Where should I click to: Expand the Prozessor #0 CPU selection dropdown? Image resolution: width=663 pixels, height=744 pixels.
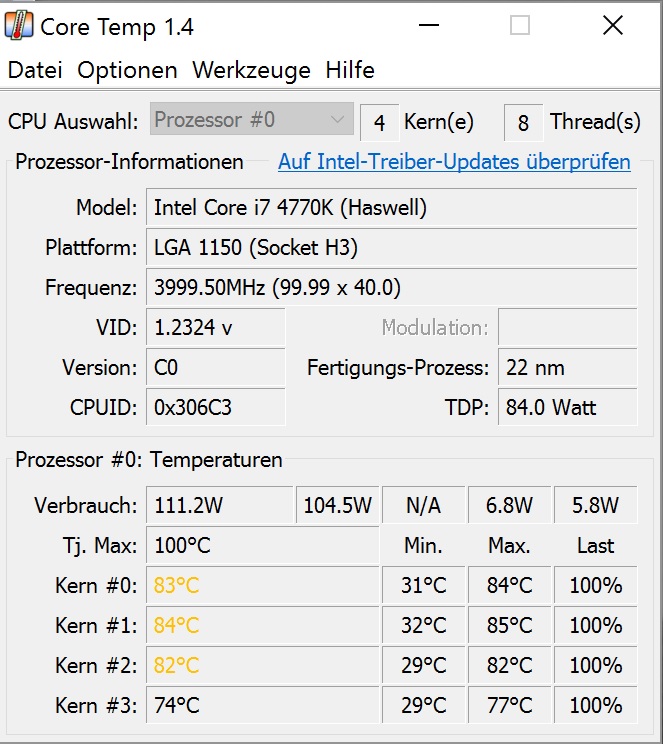point(252,119)
